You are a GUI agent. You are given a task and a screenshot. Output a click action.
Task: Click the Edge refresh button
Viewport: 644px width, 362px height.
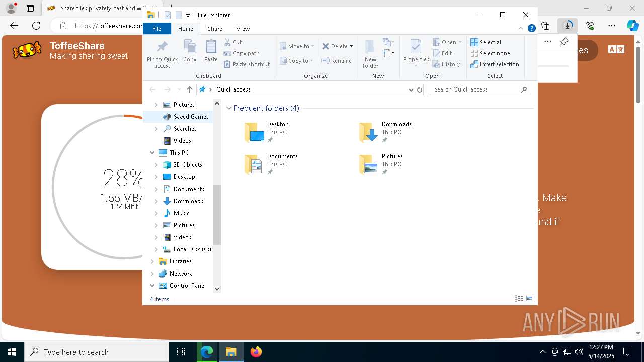36,26
